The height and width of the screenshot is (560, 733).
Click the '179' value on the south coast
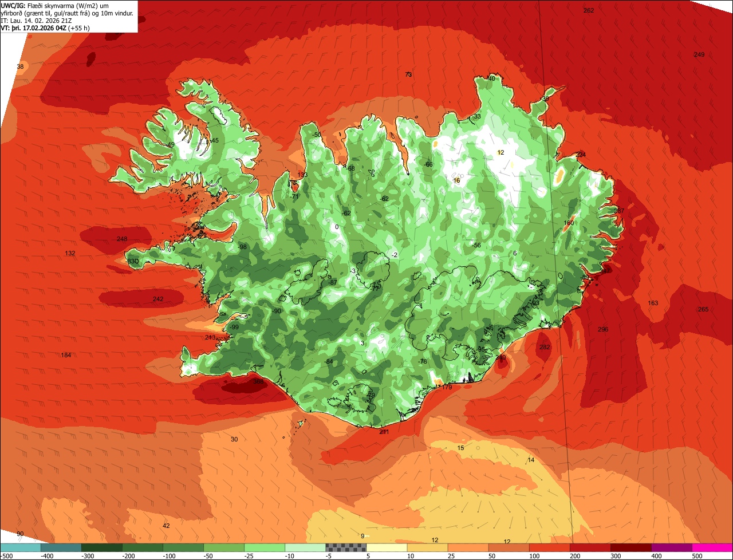(447, 387)
